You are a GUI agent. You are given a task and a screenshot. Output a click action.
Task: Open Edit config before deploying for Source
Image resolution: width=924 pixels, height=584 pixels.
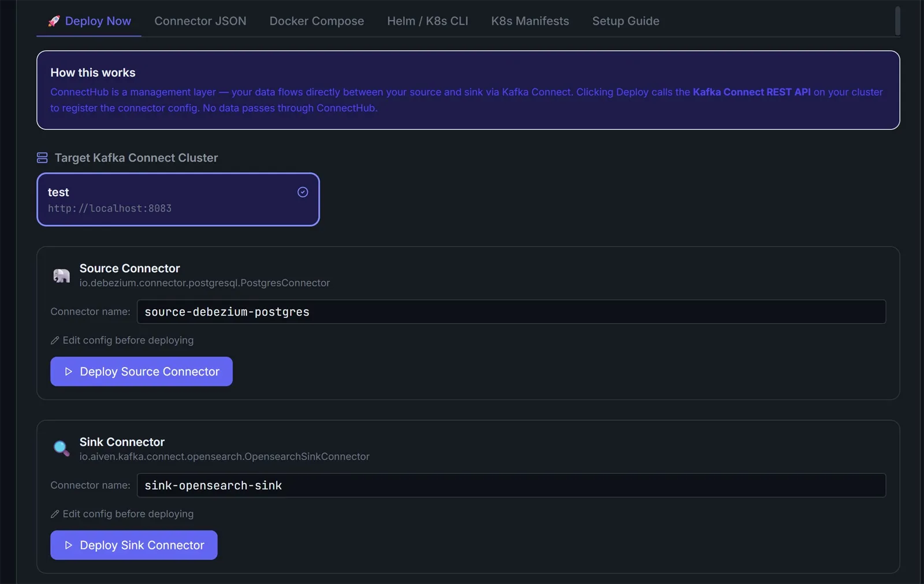122,340
